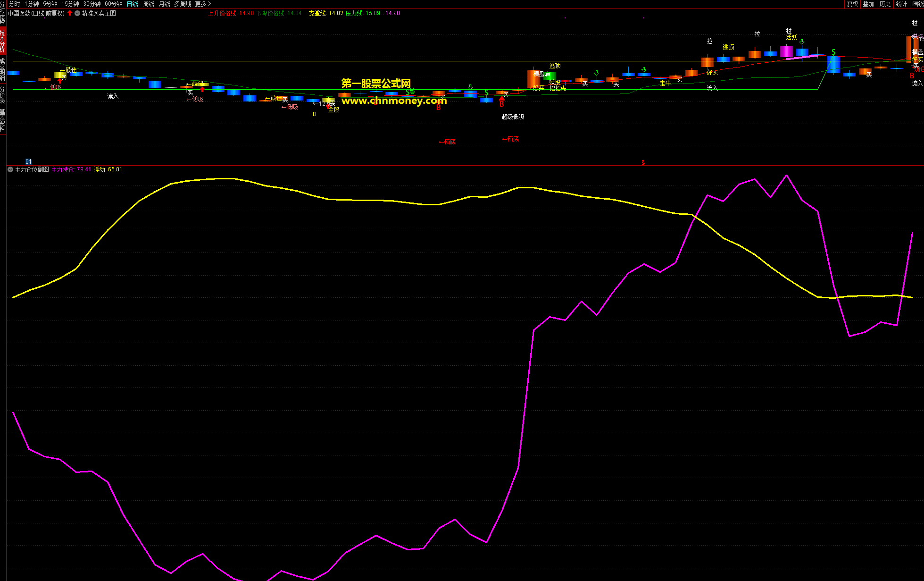Open the 基本资料 sidebar tab
This screenshot has width=924, height=581.
(3, 120)
